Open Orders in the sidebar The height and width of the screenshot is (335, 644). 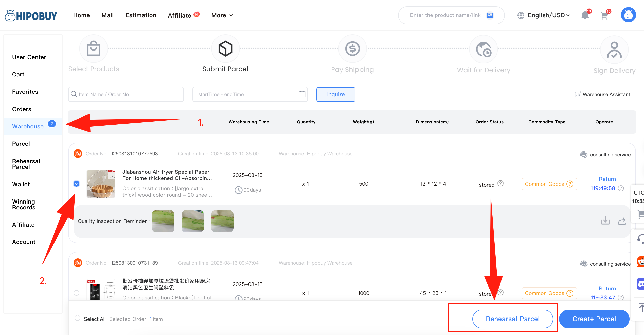pos(22,109)
